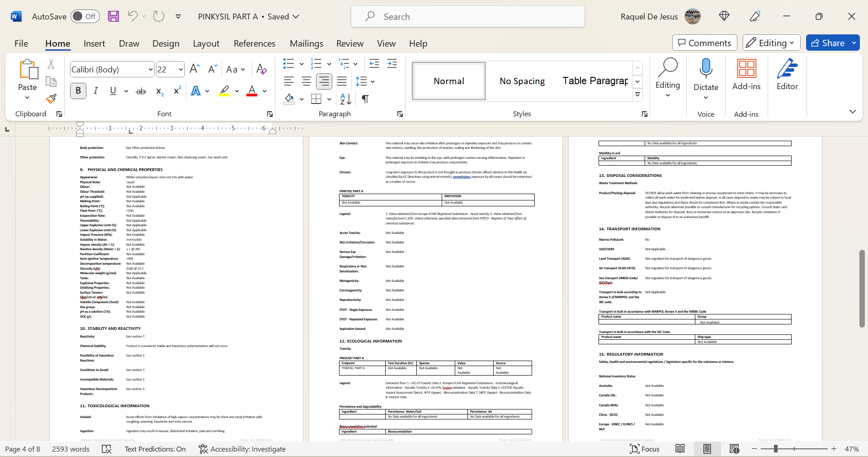Switch to the Insert tab
Image resolution: width=868 pixels, height=457 pixels.
(x=94, y=43)
